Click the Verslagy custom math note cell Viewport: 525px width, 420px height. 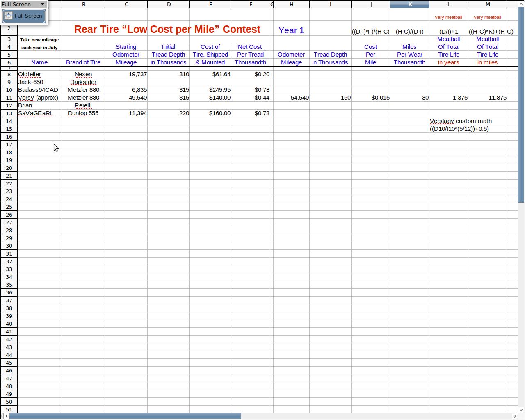pos(460,121)
